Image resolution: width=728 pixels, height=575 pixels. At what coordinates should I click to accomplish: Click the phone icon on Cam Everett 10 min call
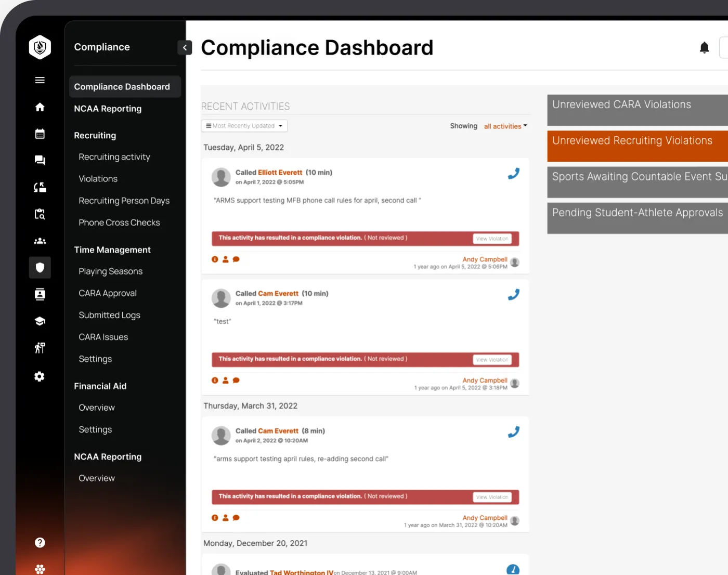click(x=513, y=295)
